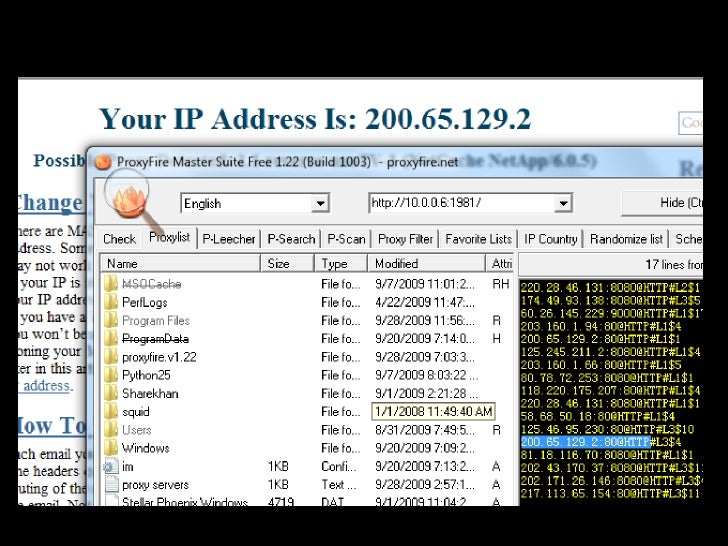Viewport: 728px width, 546px height.
Task: Select the Users folder icon
Action: click(110, 429)
